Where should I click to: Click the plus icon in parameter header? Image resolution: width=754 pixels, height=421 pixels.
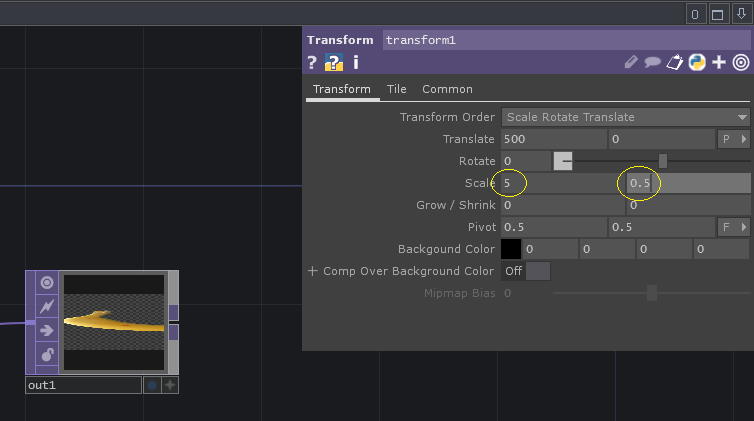[718, 63]
